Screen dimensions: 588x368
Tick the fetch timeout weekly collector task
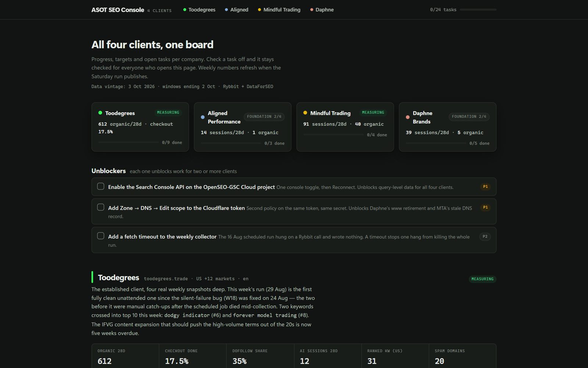(100, 236)
